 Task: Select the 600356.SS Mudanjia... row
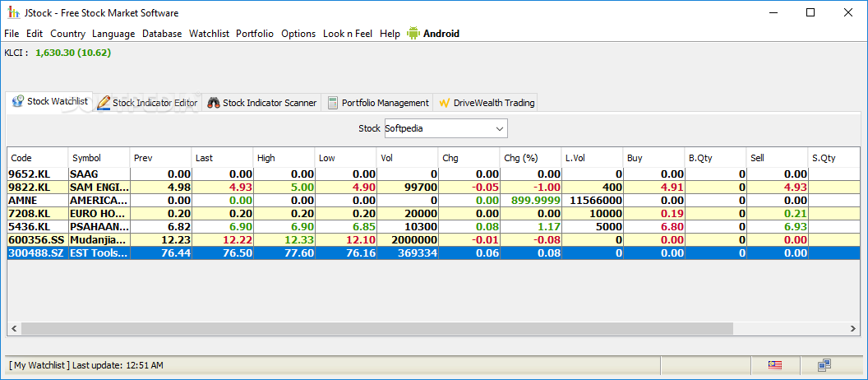tap(433, 240)
